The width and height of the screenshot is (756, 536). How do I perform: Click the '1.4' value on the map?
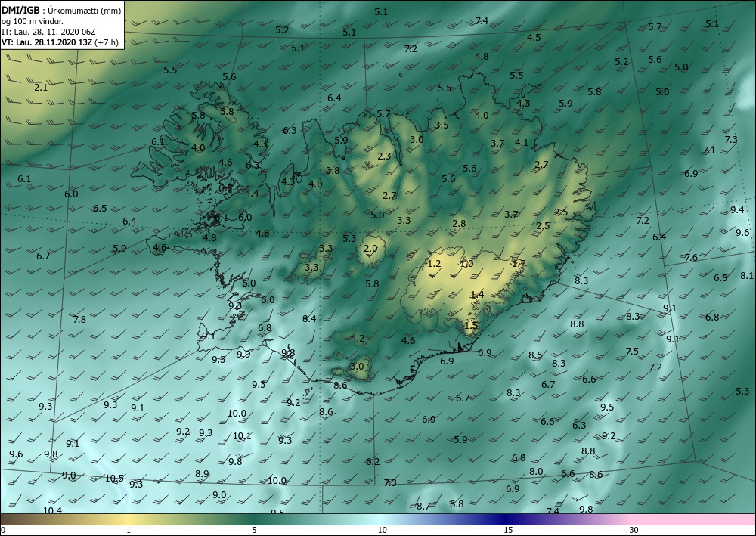point(477,295)
